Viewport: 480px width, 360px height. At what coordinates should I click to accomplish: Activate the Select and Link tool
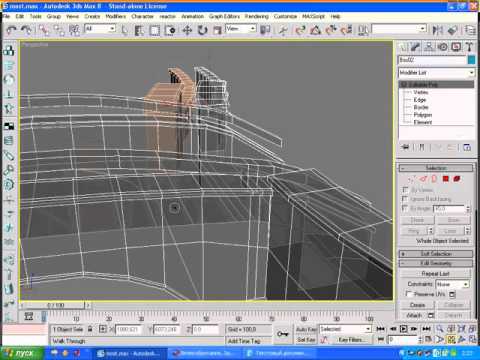point(44,30)
